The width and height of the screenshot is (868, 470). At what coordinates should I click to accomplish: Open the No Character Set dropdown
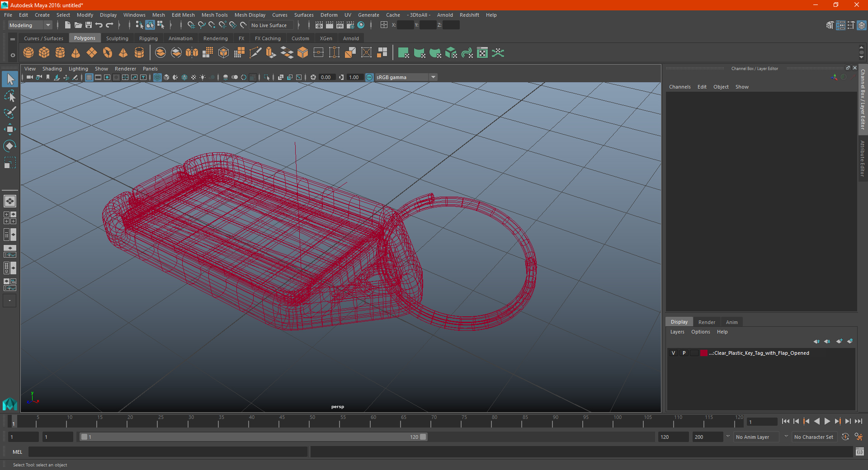815,437
